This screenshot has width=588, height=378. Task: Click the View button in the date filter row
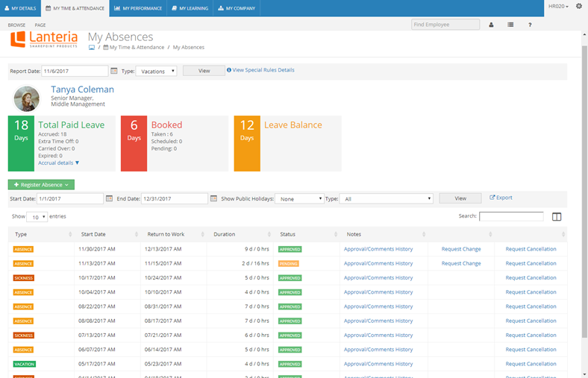tap(460, 198)
